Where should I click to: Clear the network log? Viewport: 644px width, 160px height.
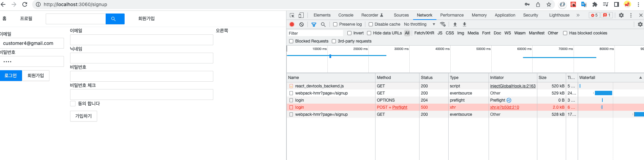tap(301, 24)
